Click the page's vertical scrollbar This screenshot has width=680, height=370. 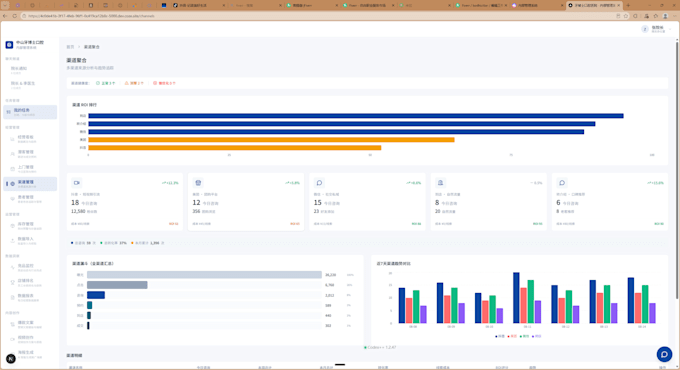click(677, 169)
